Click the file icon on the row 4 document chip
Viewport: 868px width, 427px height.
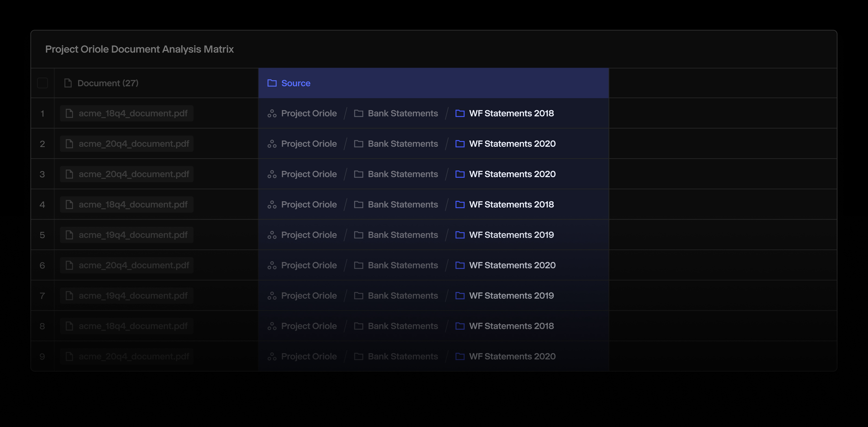pos(69,205)
